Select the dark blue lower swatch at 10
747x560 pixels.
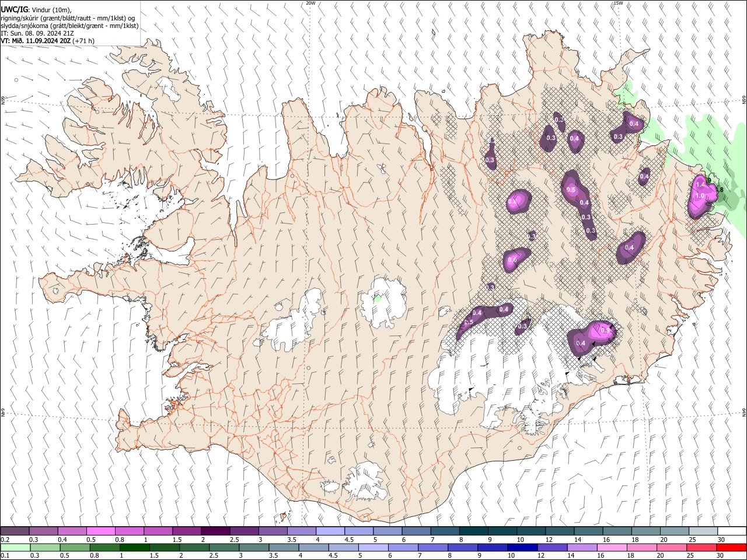click(522, 547)
